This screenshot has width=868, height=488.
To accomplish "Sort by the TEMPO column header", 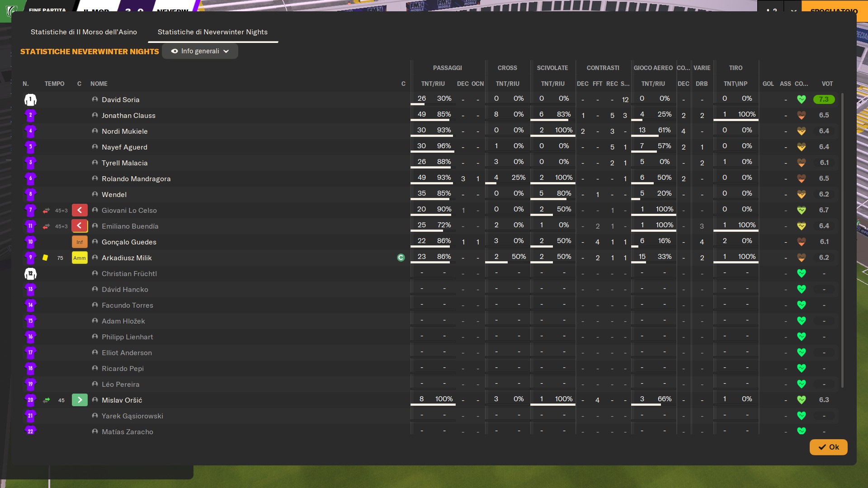I will tap(54, 84).
